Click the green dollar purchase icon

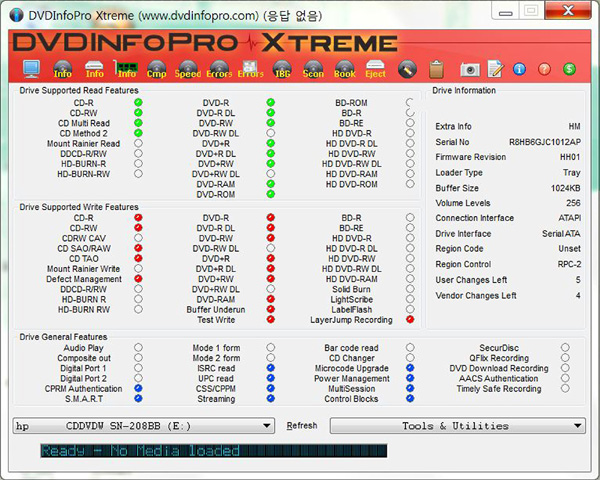coord(569,69)
